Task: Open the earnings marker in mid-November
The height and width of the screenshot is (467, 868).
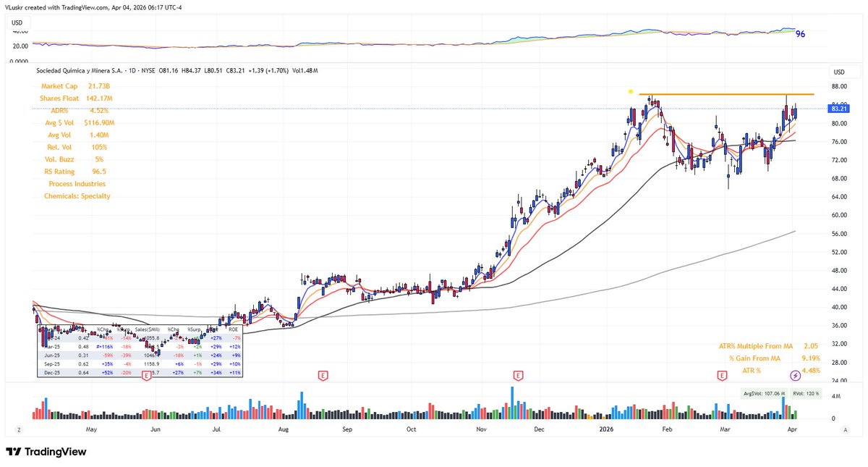Action: coord(518,375)
